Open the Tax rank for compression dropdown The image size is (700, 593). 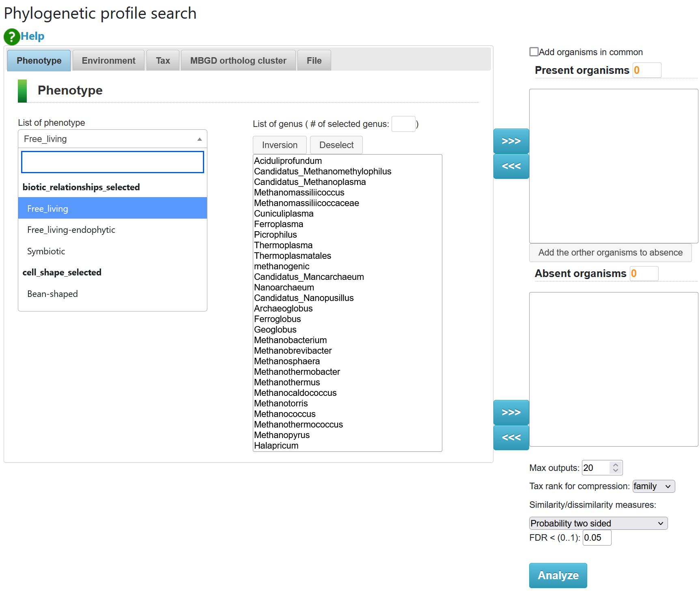[x=653, y=486]
